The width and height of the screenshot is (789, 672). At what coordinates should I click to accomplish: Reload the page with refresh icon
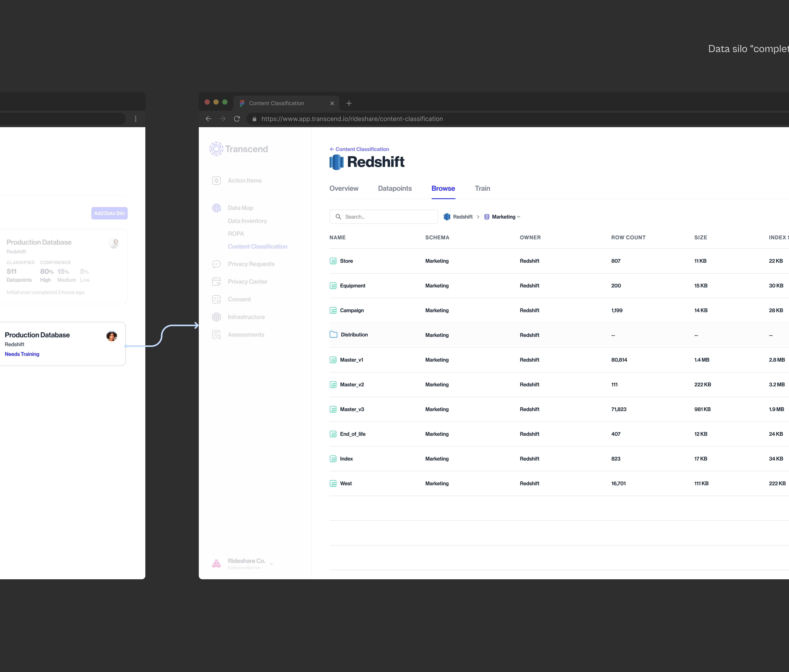[237, 119]
